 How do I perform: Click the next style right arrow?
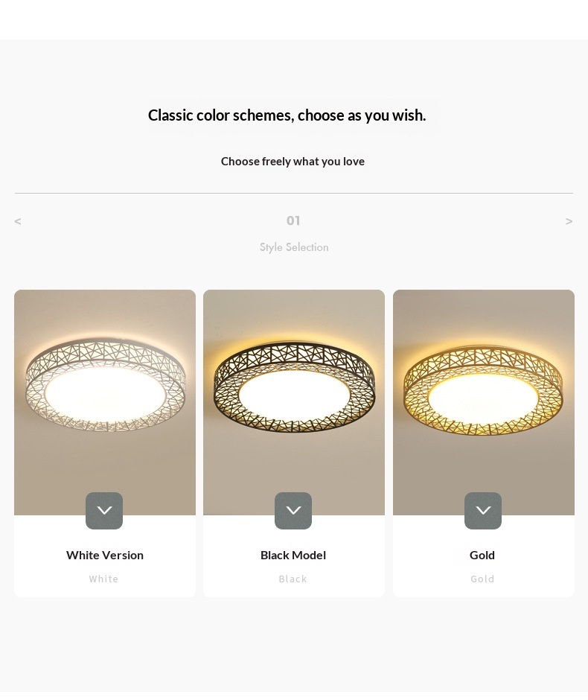pyautogui.click(x=569, y=221)
